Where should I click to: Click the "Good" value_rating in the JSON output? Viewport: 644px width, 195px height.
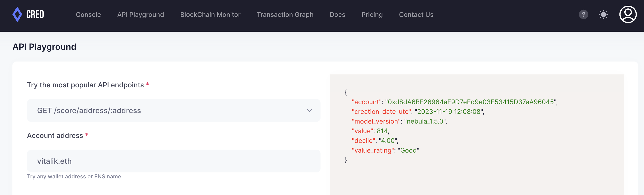408,150
